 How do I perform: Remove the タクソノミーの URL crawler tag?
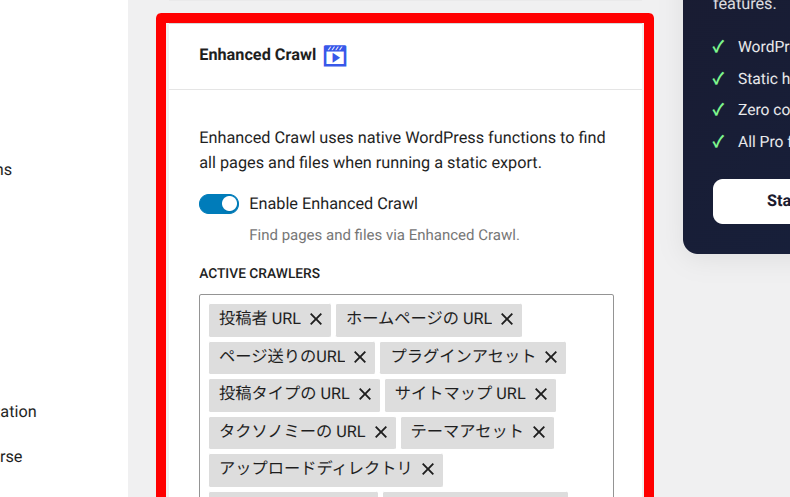[x=381, y=432]
